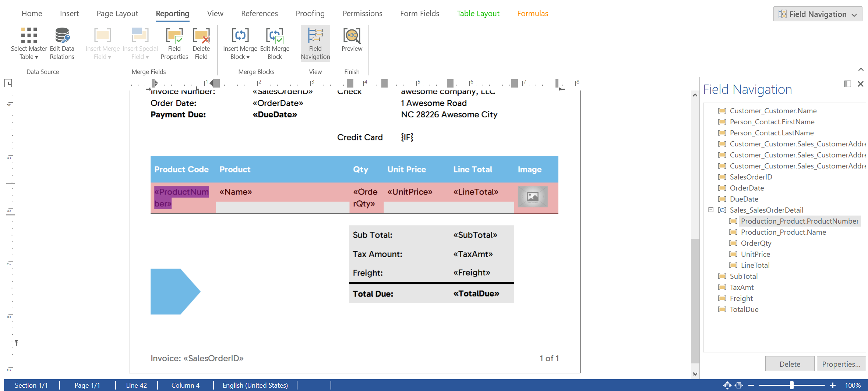The width and height of the screenshot is (868, 391).
Task: Open Properties from the Field Navigation panel
Action: pos(841,363)
